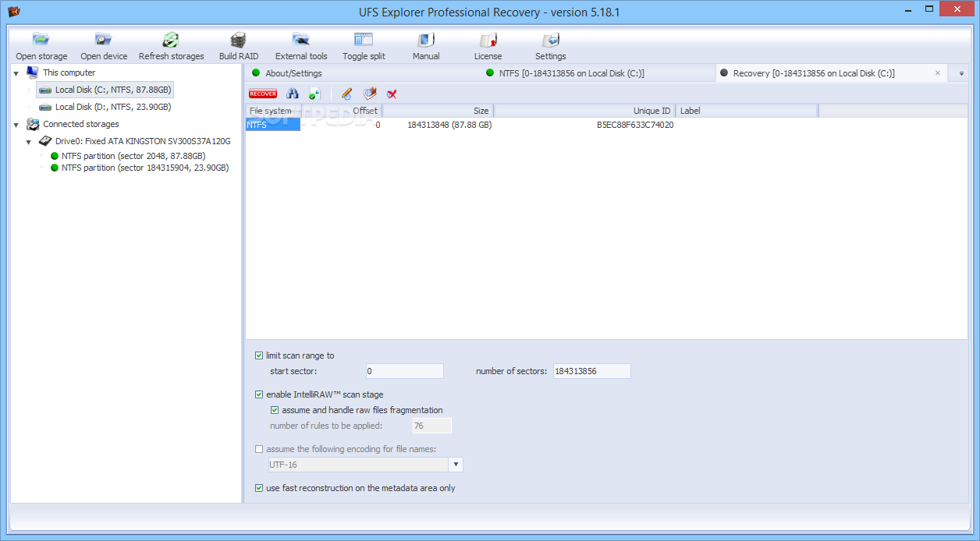The image size is (980, 541).
Task: Open the tab list overflow arrow
Action: [x=961, y=73]
